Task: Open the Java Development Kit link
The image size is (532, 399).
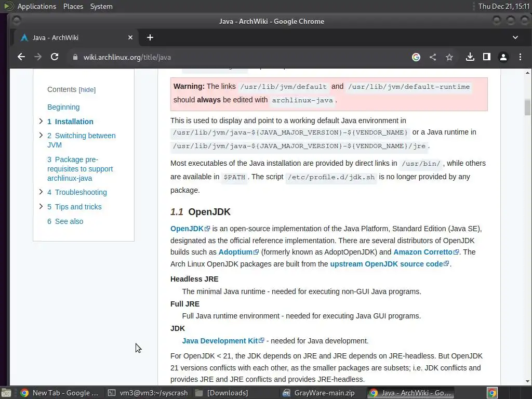Action: pos(223,341)
